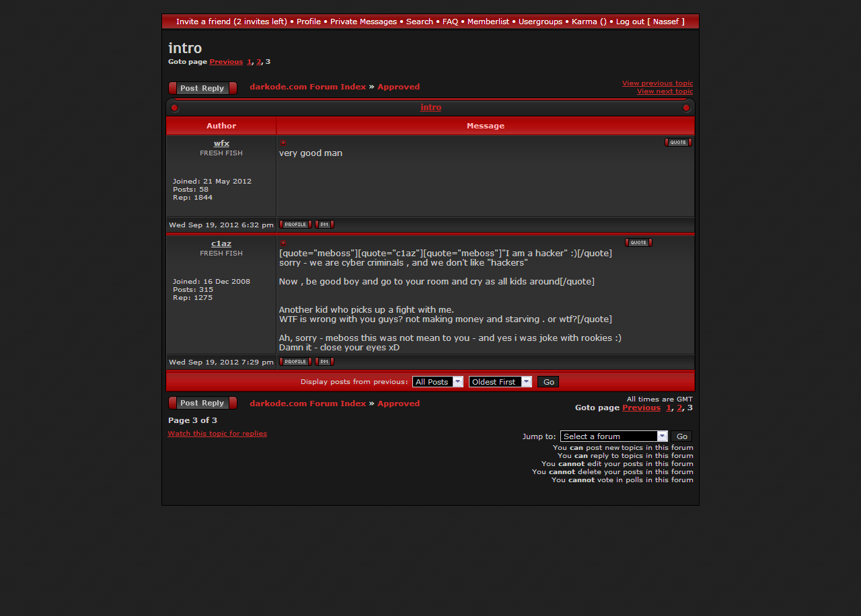861x616 pixels.
Task: Open the wfx author username link
Action: pos(221,143)
